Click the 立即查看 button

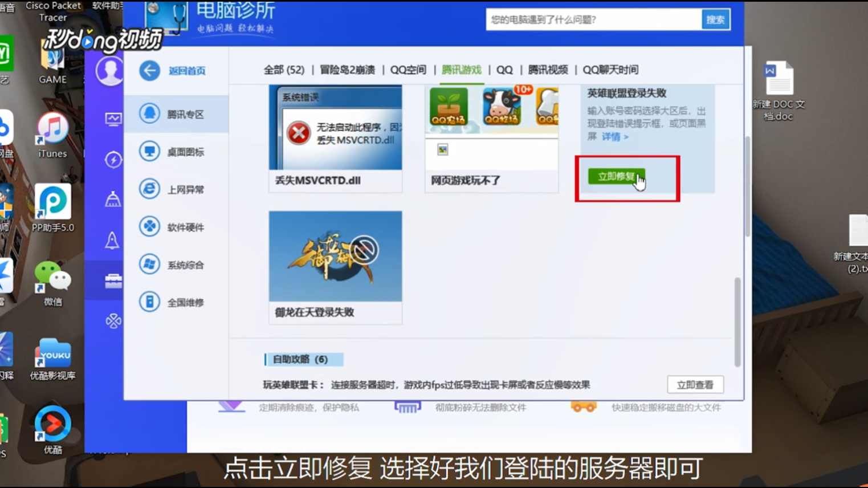tap(695, 385)
